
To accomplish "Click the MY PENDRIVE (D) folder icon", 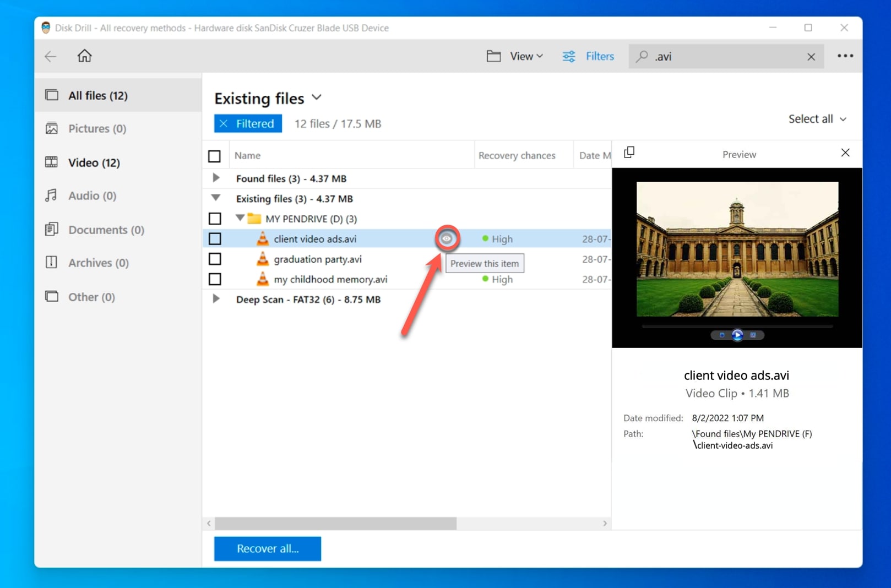I will pos(254,218).
